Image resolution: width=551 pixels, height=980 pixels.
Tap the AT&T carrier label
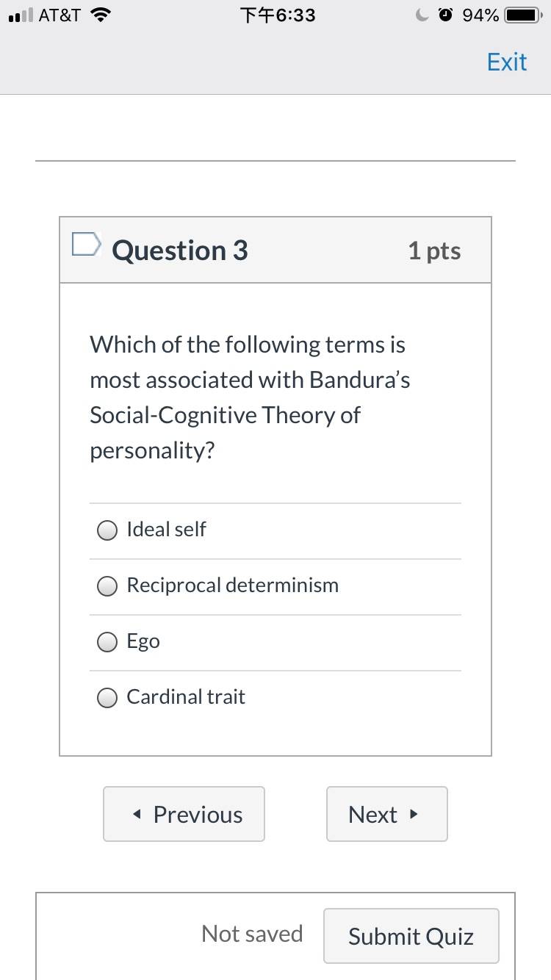60,15
